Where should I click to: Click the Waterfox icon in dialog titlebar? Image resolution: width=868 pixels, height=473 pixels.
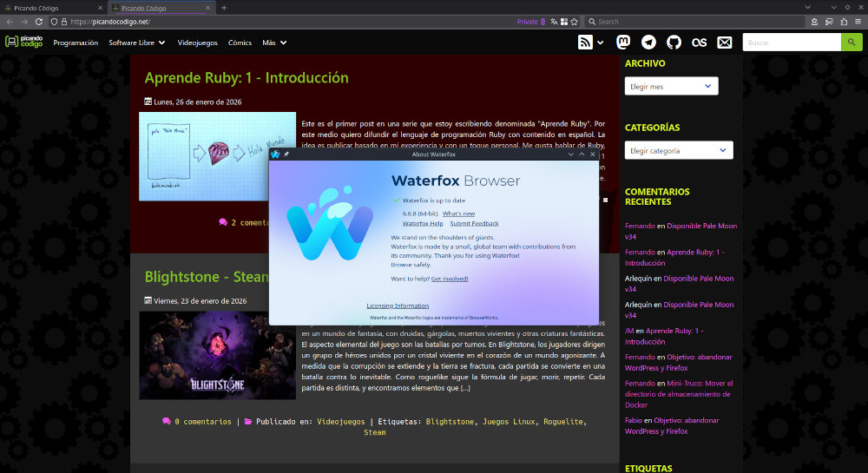pos(275,154)
